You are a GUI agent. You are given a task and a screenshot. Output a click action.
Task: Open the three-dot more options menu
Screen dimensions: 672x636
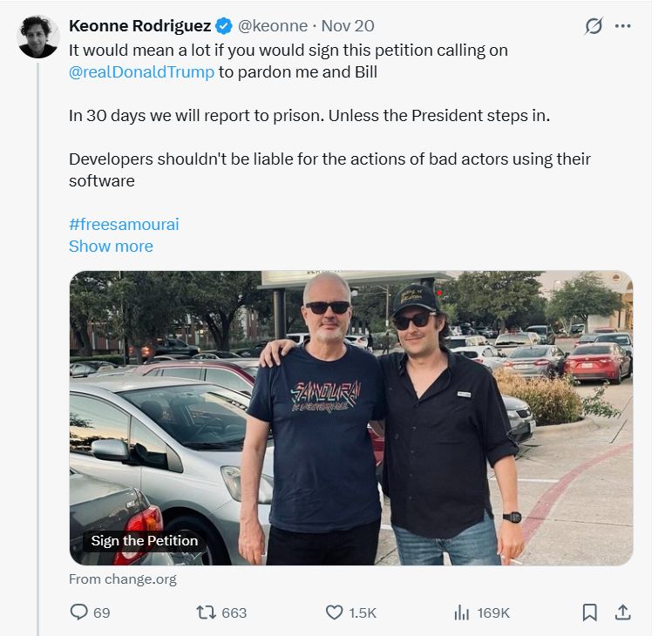622,26
